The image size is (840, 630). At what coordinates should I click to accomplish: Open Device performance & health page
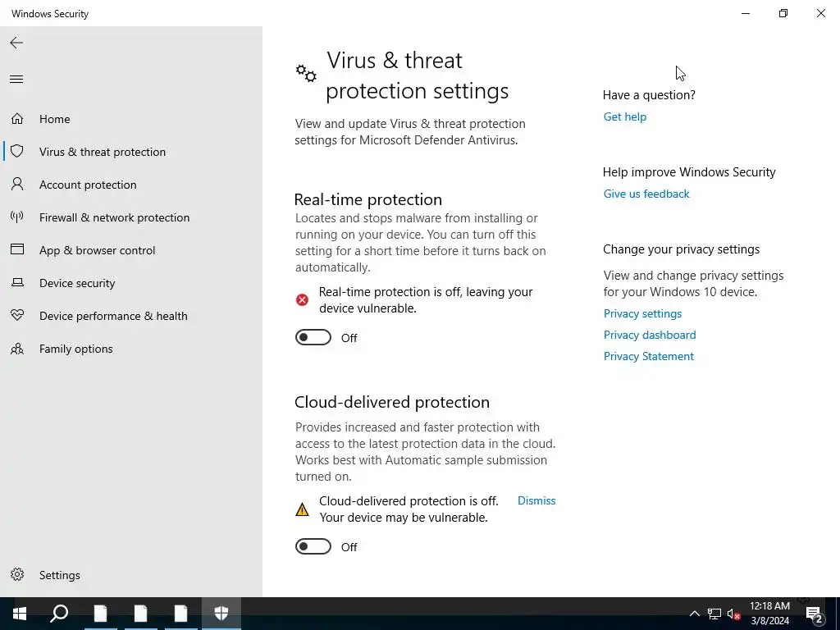tap(131, 316)
